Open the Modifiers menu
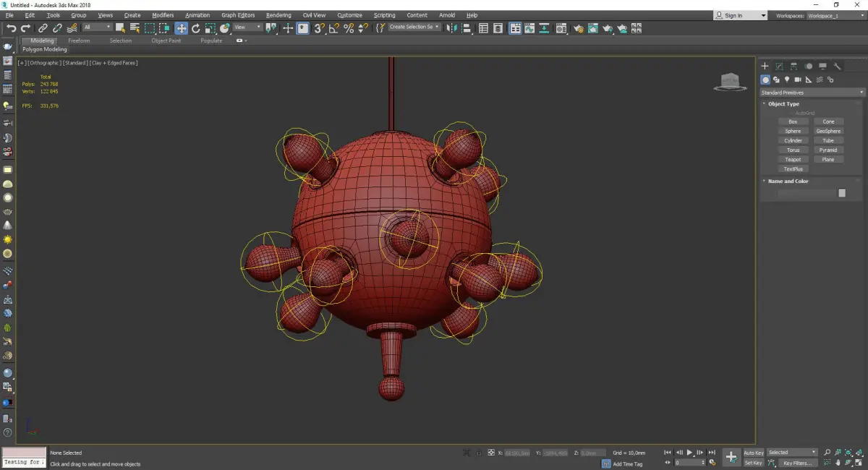 click(163, 15)
